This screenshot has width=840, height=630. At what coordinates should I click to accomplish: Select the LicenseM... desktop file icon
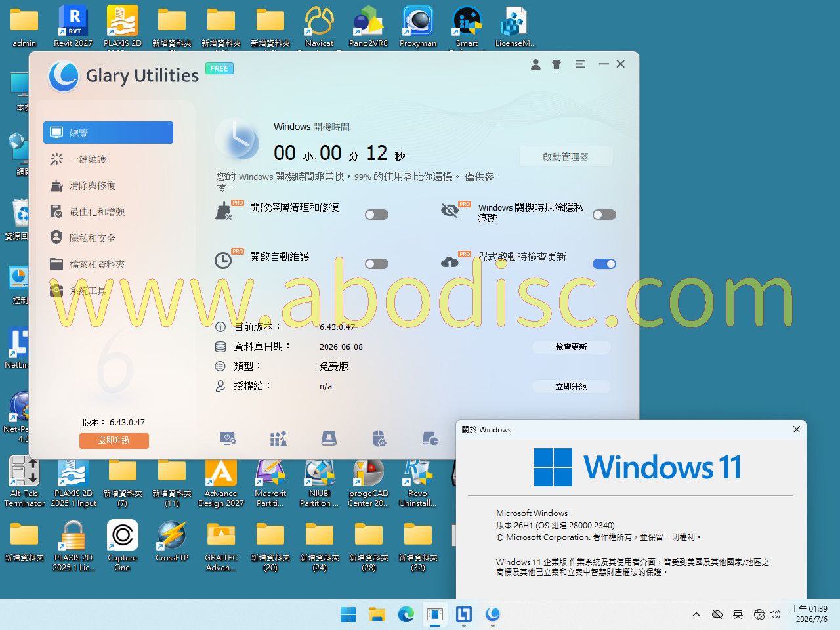tap(516, 26)
